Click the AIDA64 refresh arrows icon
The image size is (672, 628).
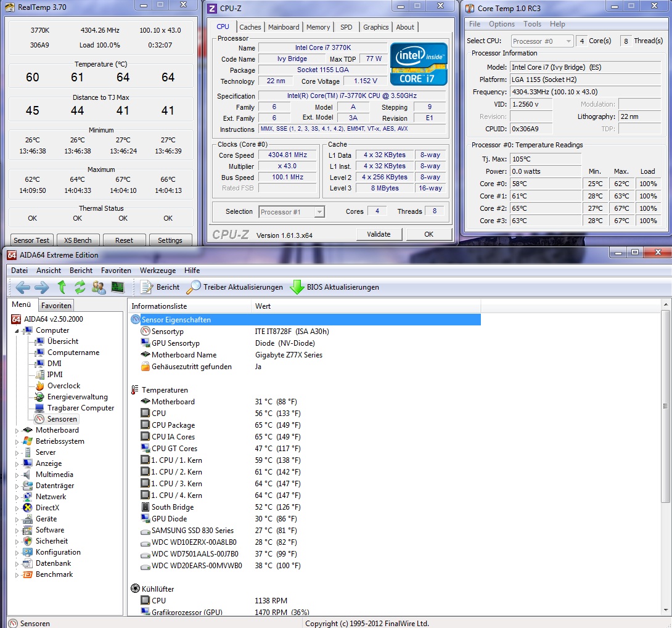(x=80, y=287)
